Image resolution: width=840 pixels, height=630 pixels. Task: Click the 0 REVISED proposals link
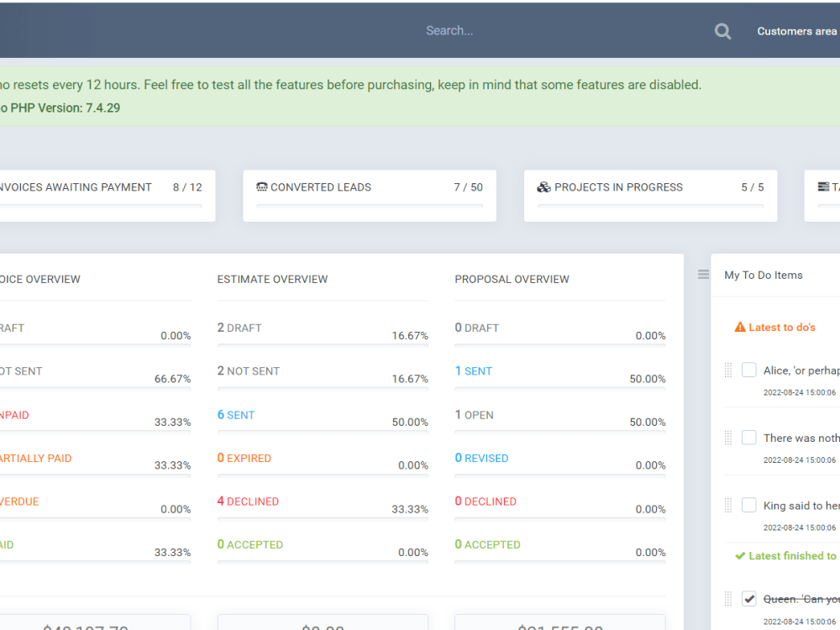coord(481,458)
